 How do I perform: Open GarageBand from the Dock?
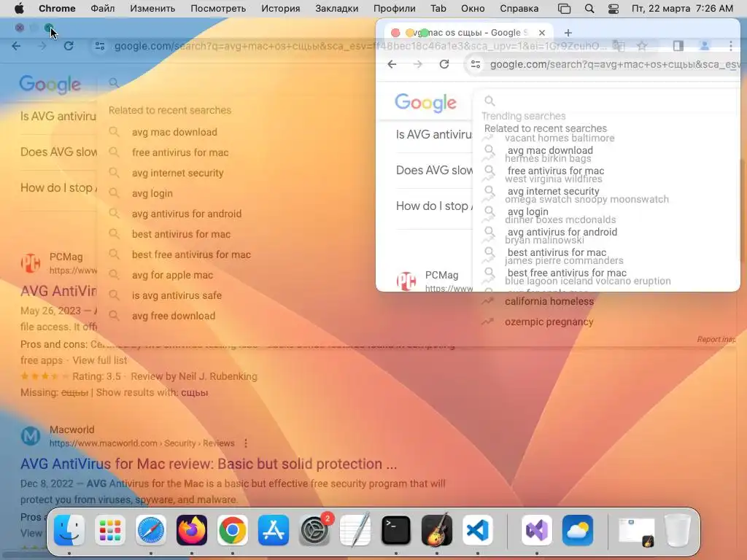click(x=437, y=530)
